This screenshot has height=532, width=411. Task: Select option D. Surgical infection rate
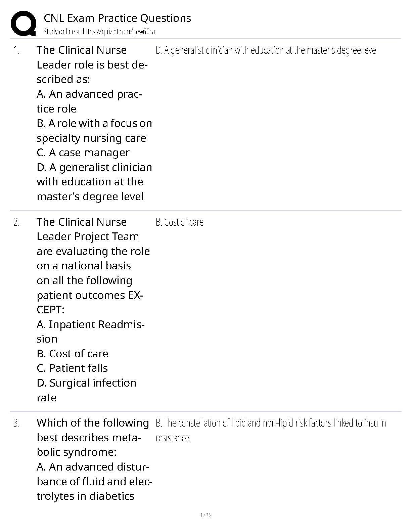coord(87,390)
